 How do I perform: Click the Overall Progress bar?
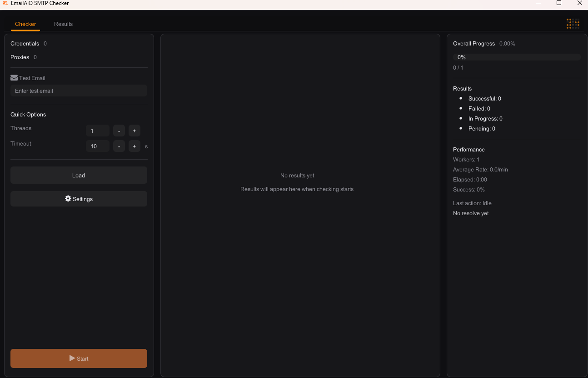[516, 57]
